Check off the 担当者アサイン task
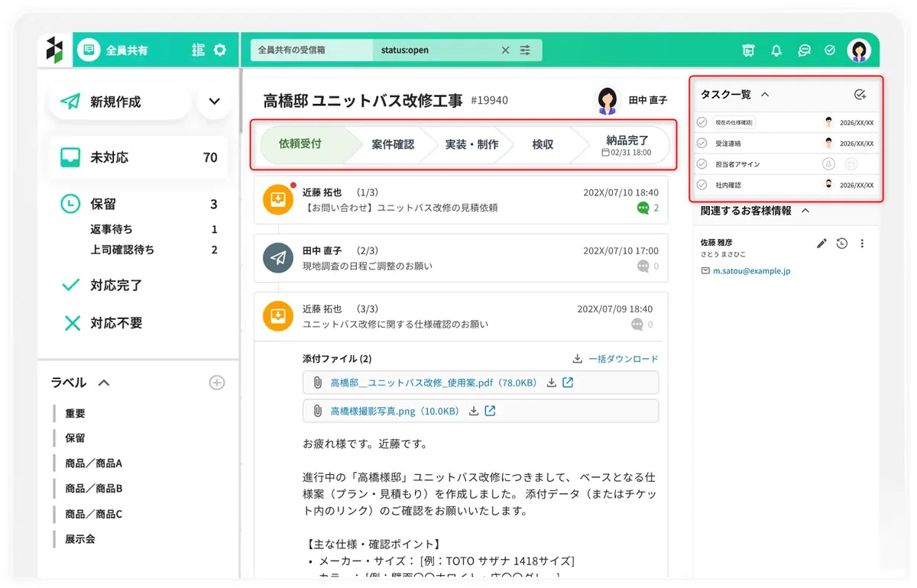The height and width of the screenshot is (588, 917). 702,164
